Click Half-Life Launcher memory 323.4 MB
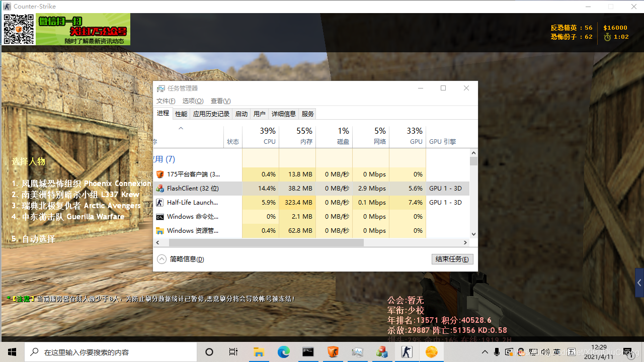Screen dimensions: 644x362 pyautogui.click(x=298, y=203)
